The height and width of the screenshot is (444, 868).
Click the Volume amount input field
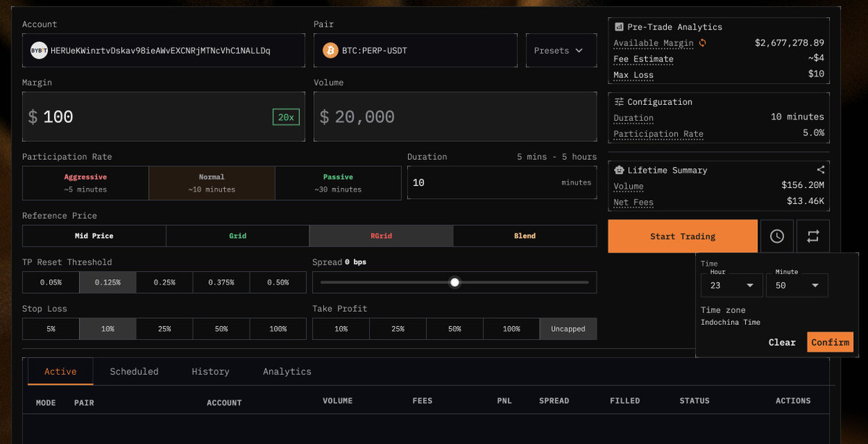pyautogui.click(x=455, y=116)
